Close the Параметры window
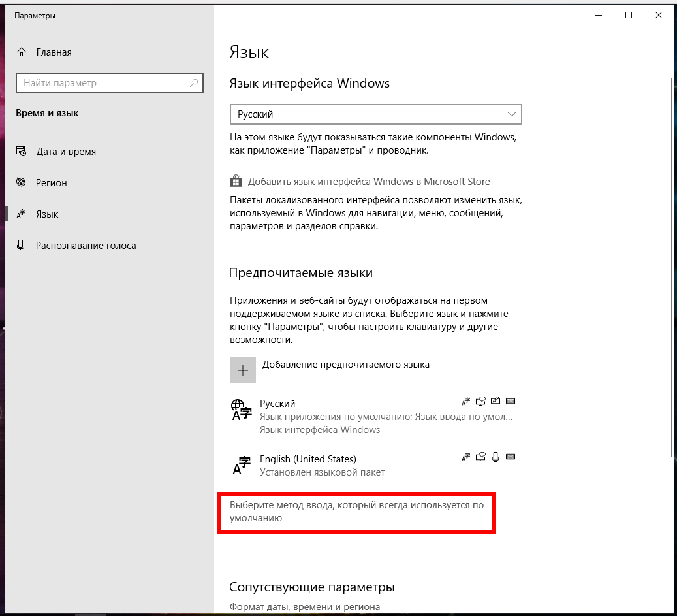This screenshot has height=616, width=677. pos(659,15)
